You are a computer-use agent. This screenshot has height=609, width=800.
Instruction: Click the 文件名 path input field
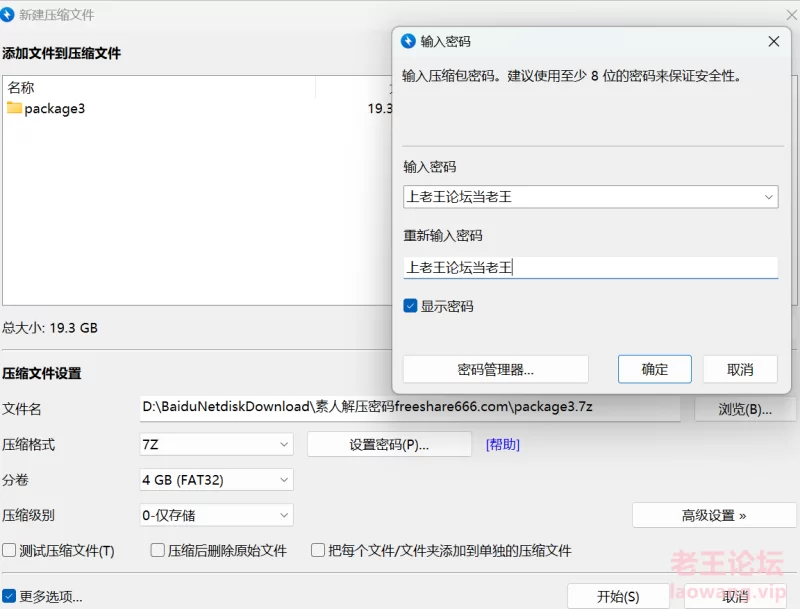pos(410,408)
